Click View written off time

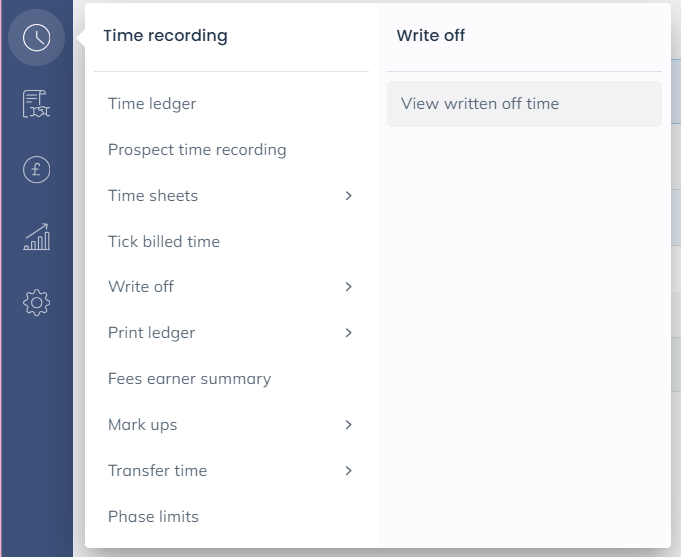tap(480, 104)
